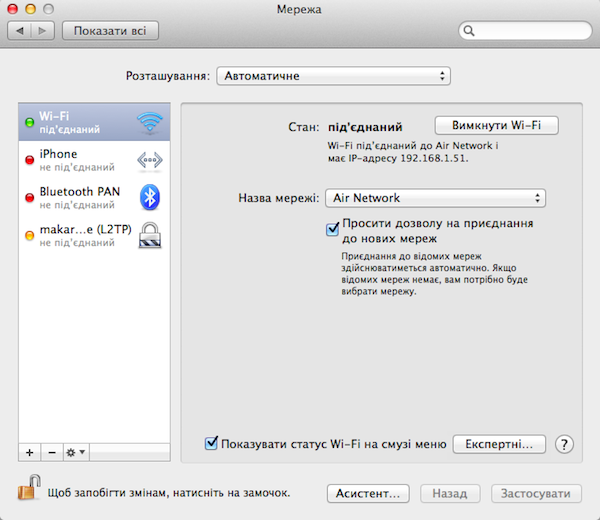Click the Bluetooth PAN icon
The image size is (600, 520).
click(x=149, y=197)
